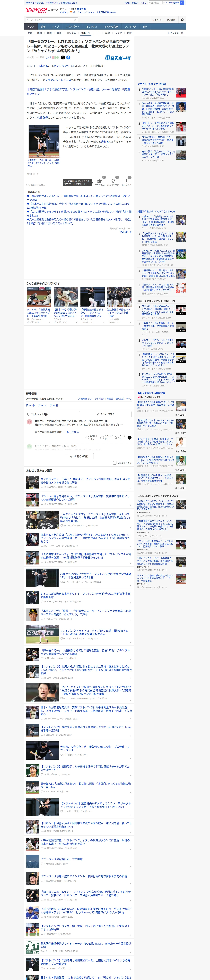The width and height of the screenshot is (210, 980).
Task: Click the Yahoo! JAPAN ニュース logo
Action: 42,10
